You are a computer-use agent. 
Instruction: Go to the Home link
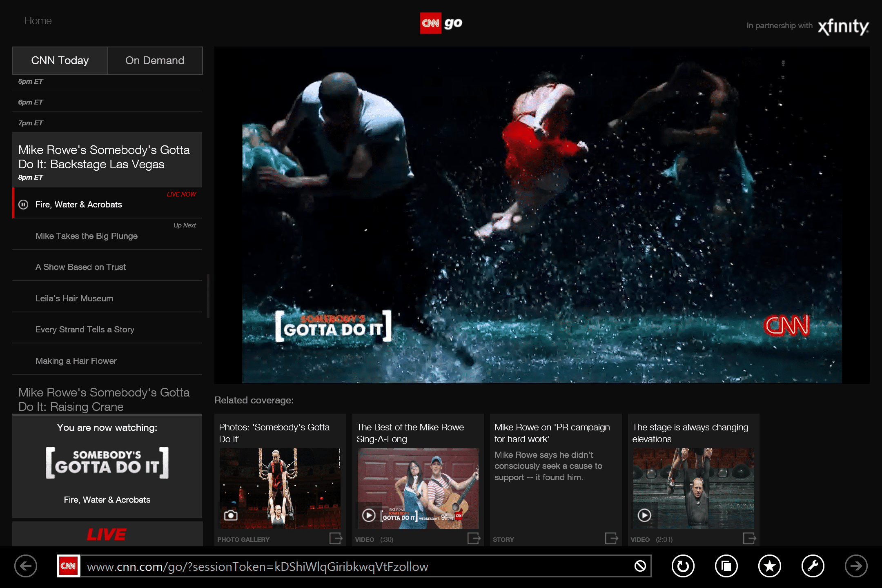(x=38, y=20)
